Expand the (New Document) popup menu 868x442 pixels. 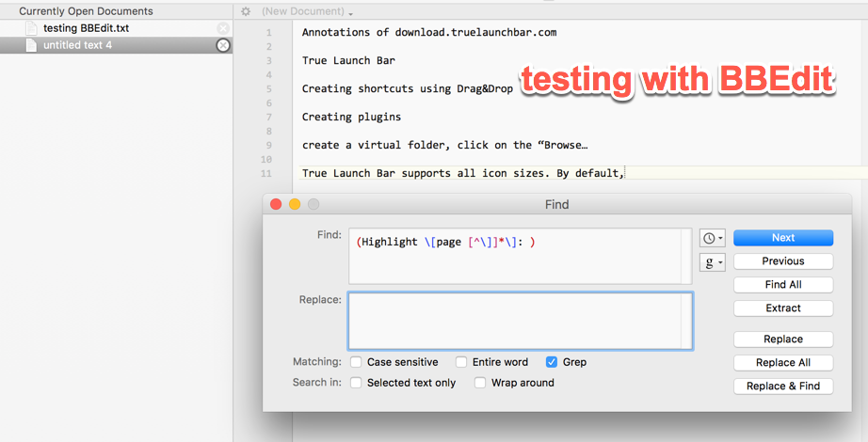tap(307, 11)
